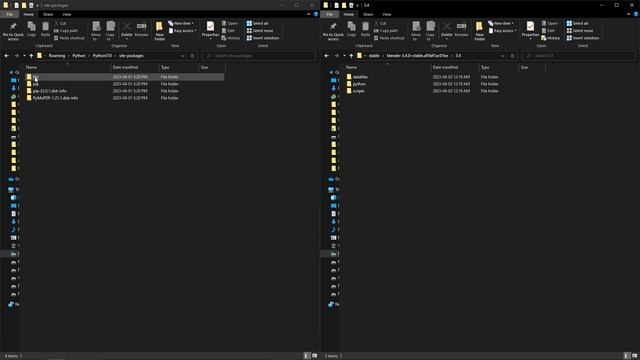Open the File menu in left window
The height and width of the screenshot is (360, 640).
[9, 14]
